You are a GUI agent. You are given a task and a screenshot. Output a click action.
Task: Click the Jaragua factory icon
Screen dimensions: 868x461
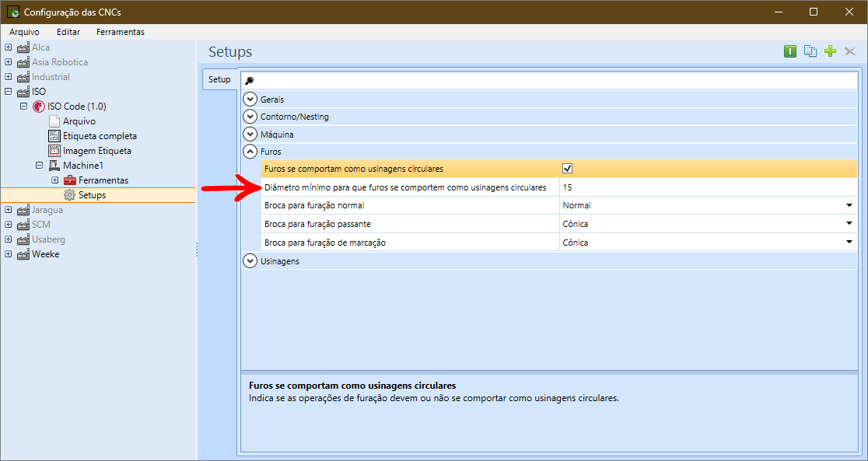23,210
